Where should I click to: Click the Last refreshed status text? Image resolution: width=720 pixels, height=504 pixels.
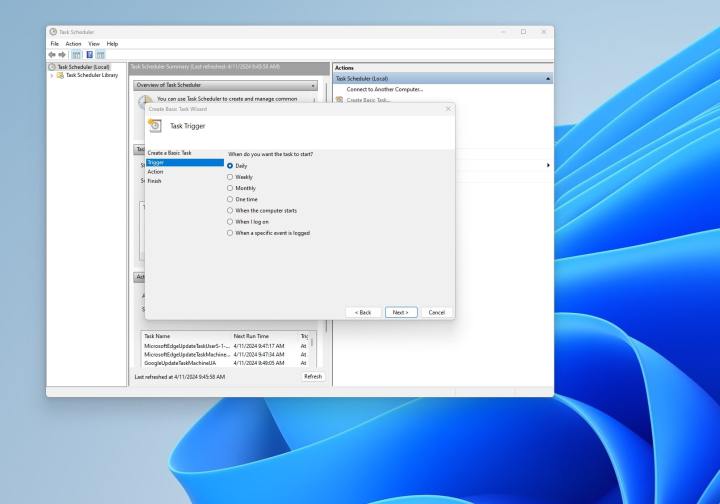coord(180,377)
